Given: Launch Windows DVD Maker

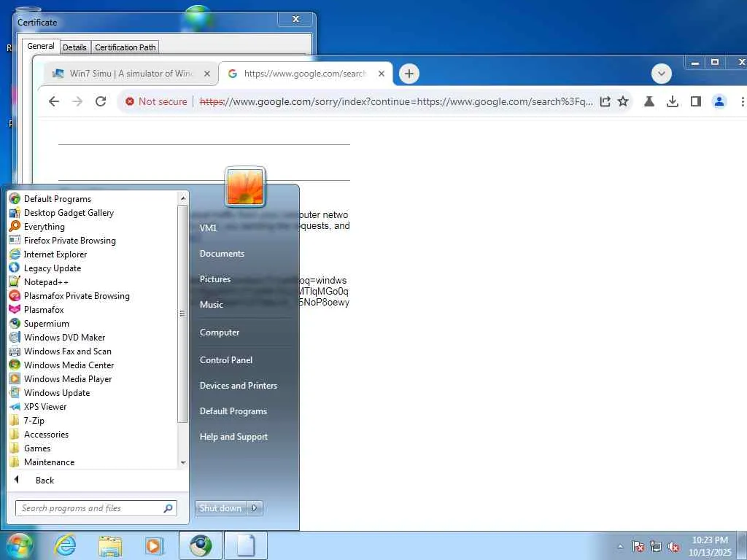Looking at the screenshot, I should [x=57, y=337].
